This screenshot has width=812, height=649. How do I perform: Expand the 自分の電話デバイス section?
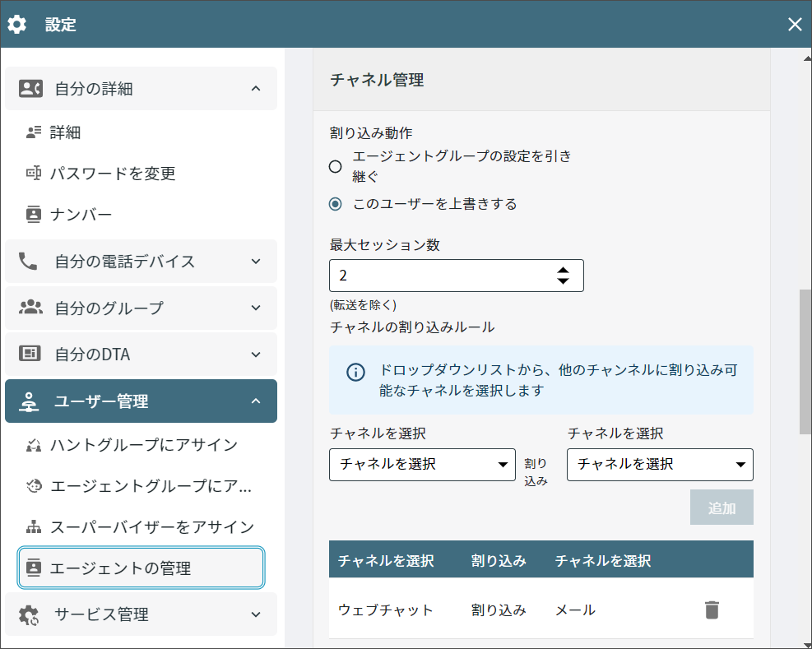click(x=141, y=261)
